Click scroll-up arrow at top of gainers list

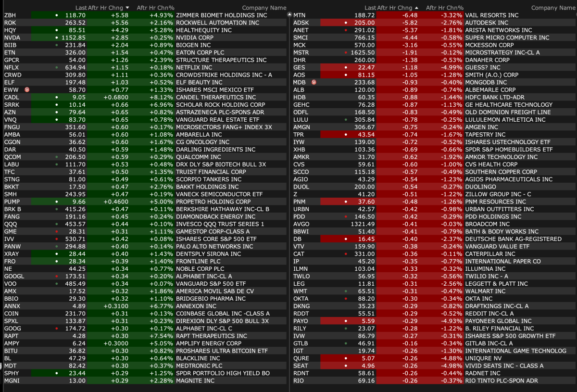(x=289, y=15)
